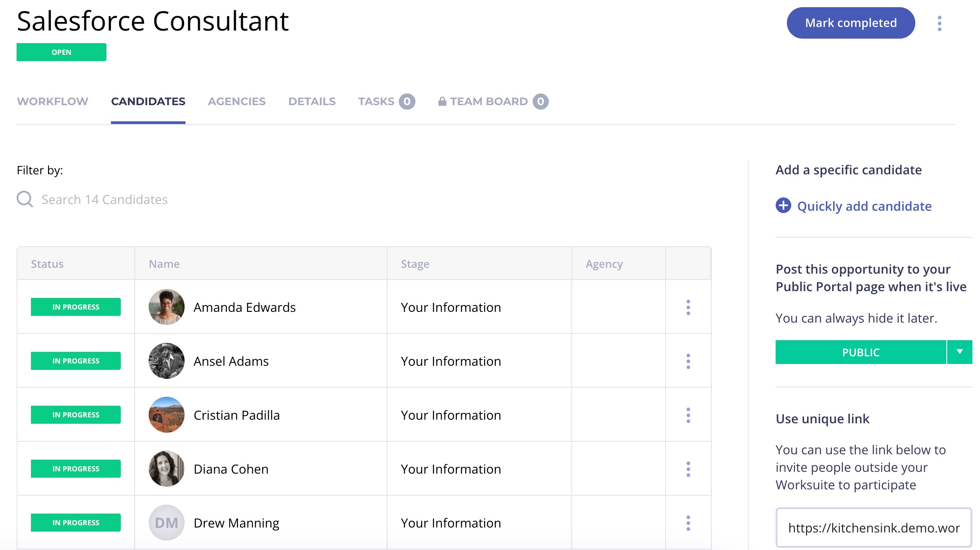Expand the PUBLIC visibility dropdown arrow
This screenshot has width=980, height=550.
959,352
